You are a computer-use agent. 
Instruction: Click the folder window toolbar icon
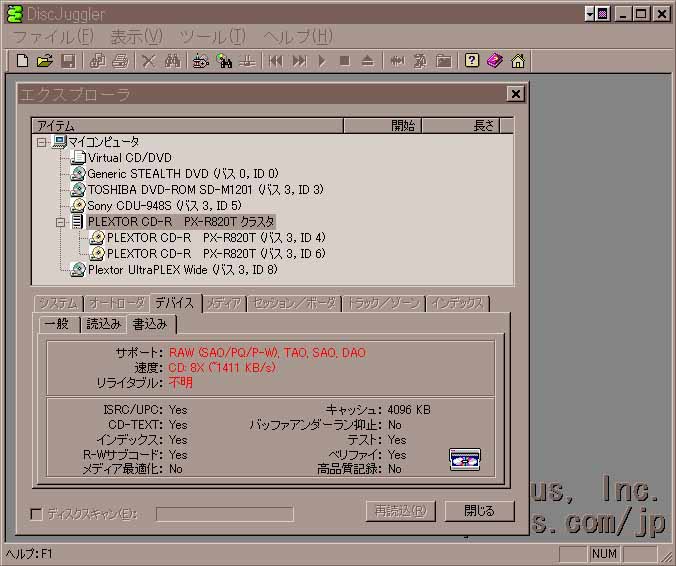443,61
